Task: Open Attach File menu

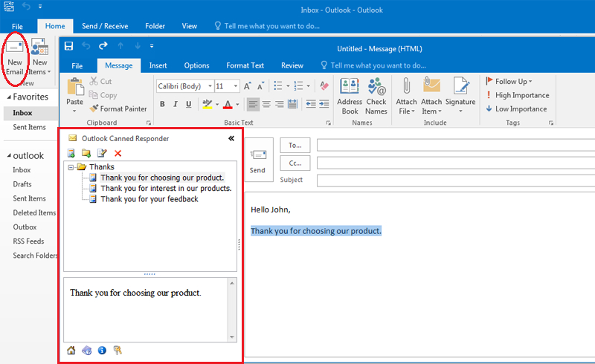Action: 406,97
